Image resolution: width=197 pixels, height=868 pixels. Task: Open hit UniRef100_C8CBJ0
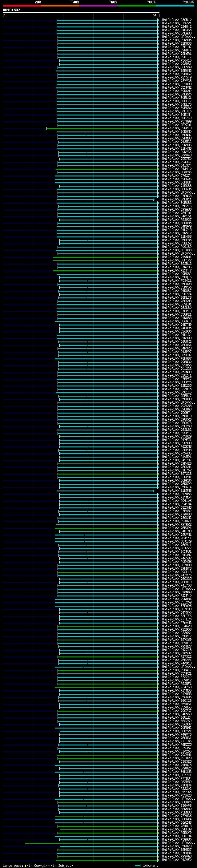click(x=176, y=20)
